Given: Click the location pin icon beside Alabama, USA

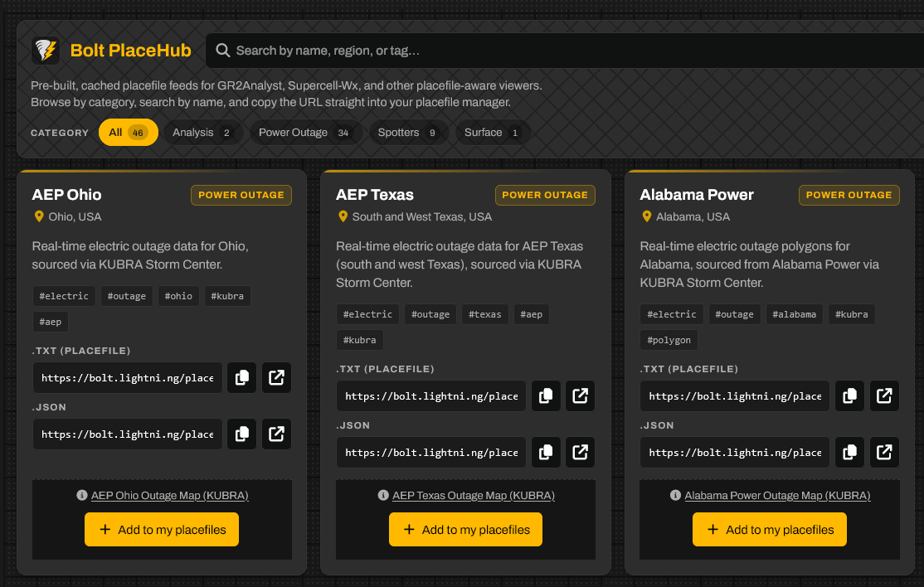Looking at the screenshot, I should (x=646, y=216).
